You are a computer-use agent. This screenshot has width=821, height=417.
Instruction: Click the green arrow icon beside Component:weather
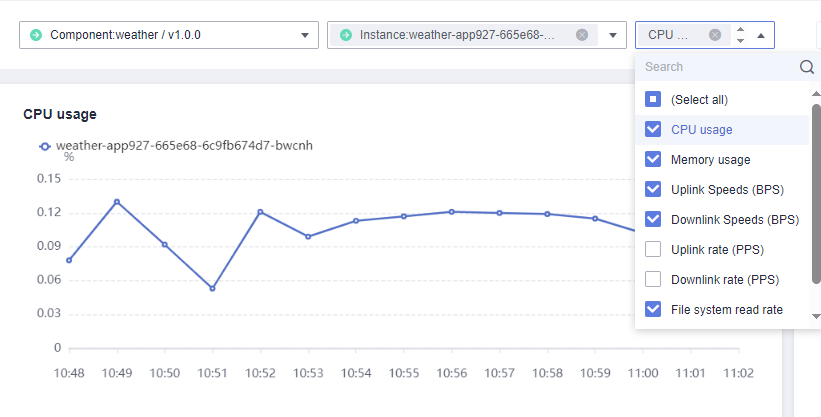click(x=36, y=35)
